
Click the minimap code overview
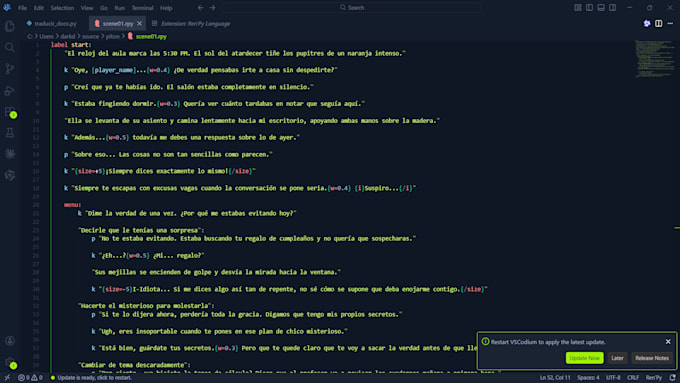point(655,59)
